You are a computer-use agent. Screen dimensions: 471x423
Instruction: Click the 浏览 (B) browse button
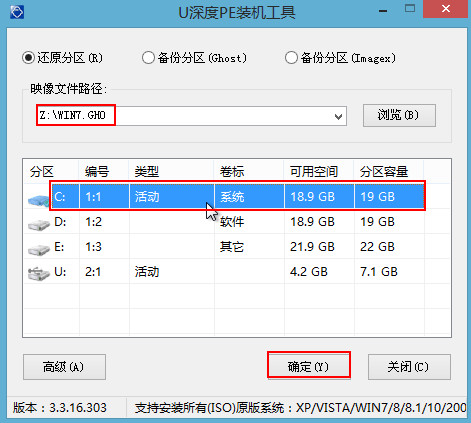[399, 115]
